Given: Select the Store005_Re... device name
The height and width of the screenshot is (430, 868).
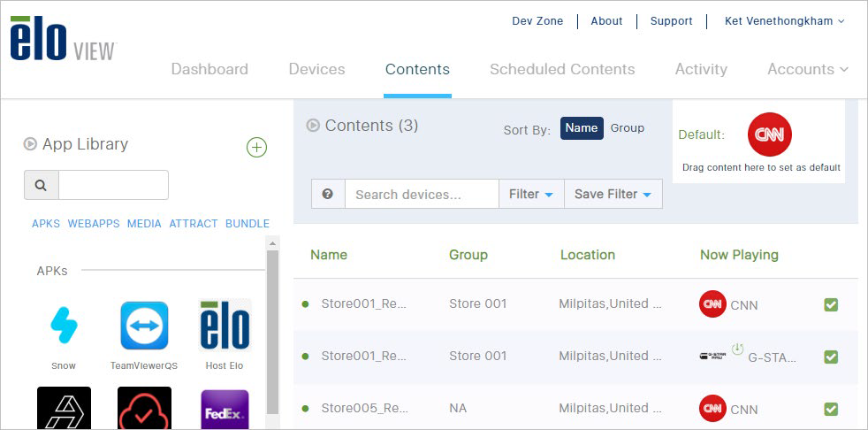Looking at the screenshot, I should [x=364, y=409].
